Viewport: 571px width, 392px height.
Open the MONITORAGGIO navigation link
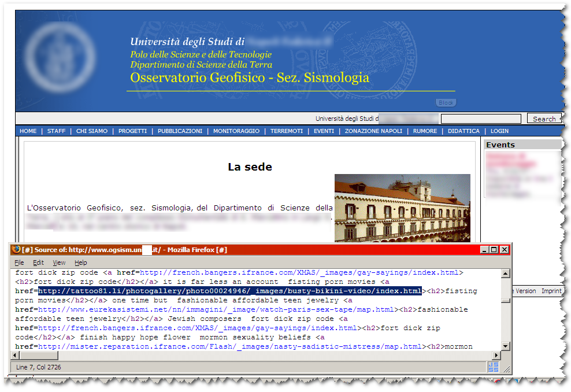pos(236,131)
